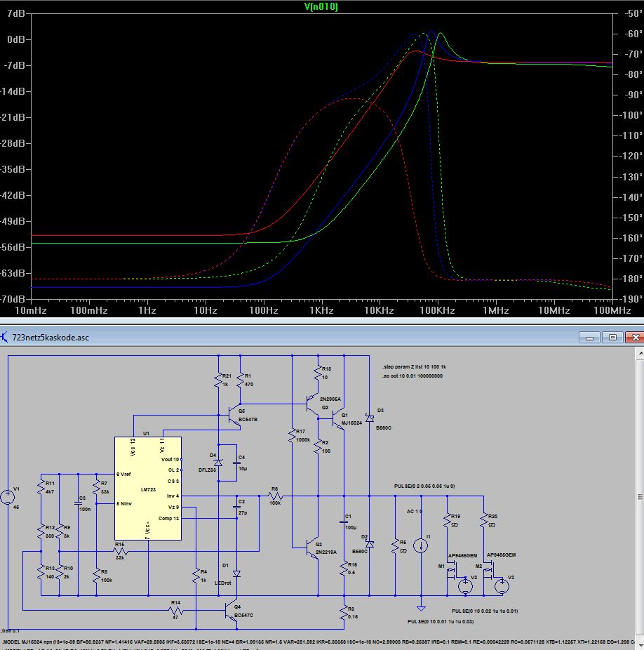Click the frequency axis at 1KHz label
Image resolution: width=644 pixels, height=650 pixels.
point(321,310)
